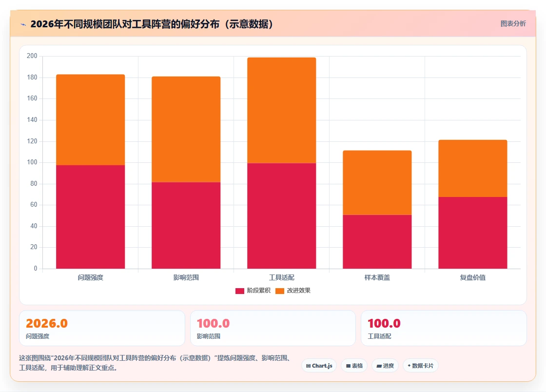Click the 影响范围 x-axis label
The image size is (546, 392).
[186, 277]
